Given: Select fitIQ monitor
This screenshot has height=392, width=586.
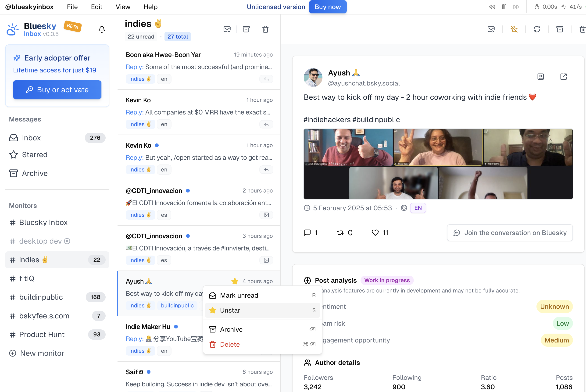Looking at the screenshot, I should [57, 278].
